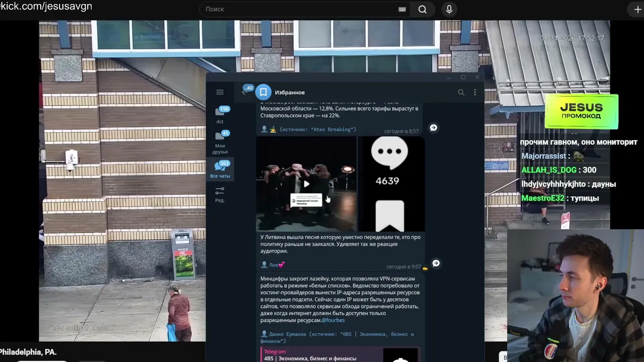
Task: Open Ред. folder editing settings
Action: pos(220,195)
